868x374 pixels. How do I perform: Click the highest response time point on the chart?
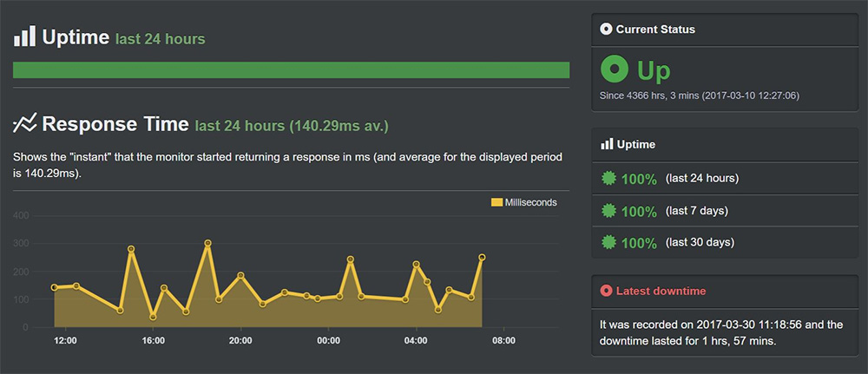tap(207, 244)
